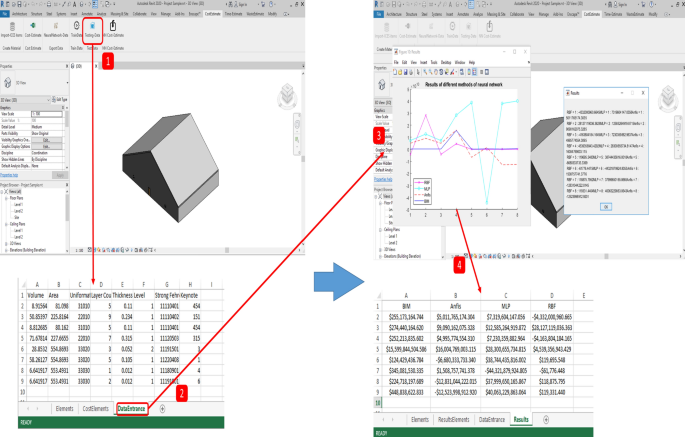
Task: Select Keynote header cell in left Excel
Action: pos(190,295)
